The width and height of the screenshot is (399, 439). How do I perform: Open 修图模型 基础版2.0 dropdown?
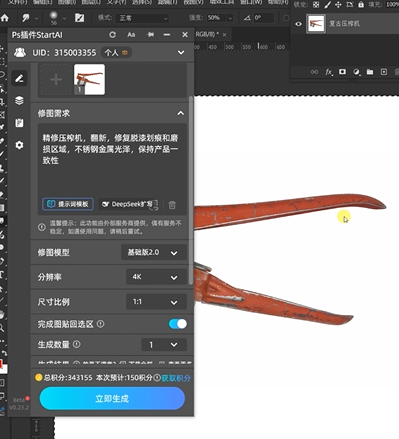point(154,252)
